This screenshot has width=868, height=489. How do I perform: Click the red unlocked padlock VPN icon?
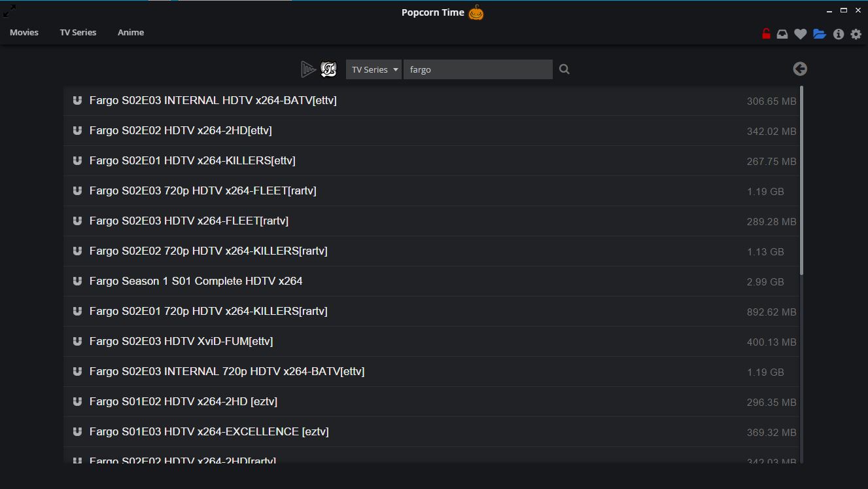(x=766, y=34)
